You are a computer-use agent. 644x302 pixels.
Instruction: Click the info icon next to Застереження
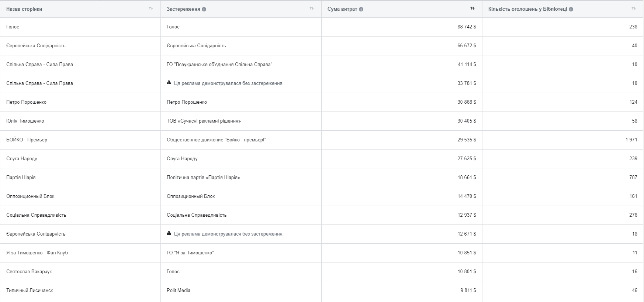(204, 9)
